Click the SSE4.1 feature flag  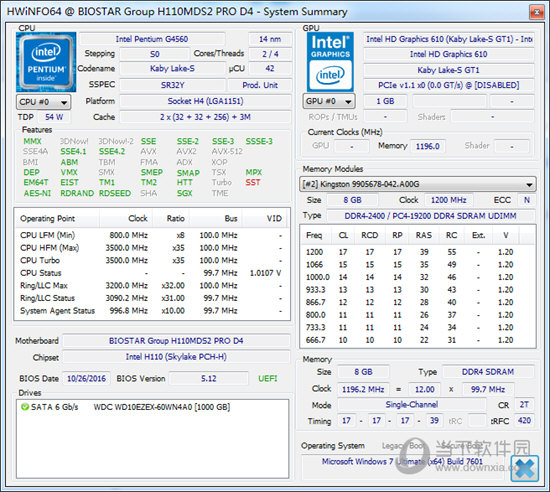(73, 151)
